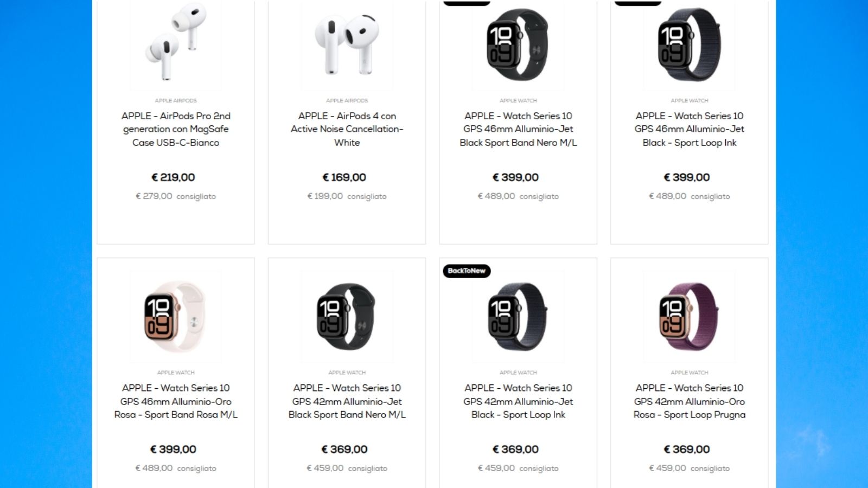868x488 pixels.
Task: Open the Watch Series 10 46mm Oro Rosa title
Action: click(176, 401)
